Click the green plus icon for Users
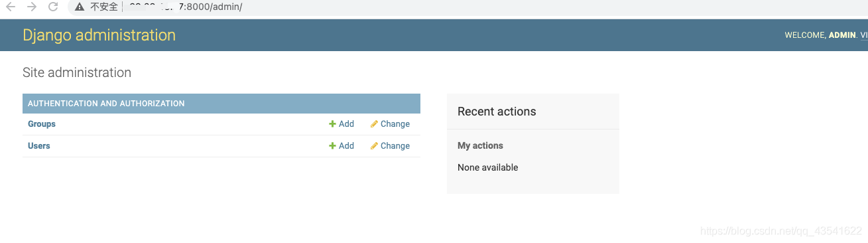The image size is (868, 243). click(x=332, y=146)
